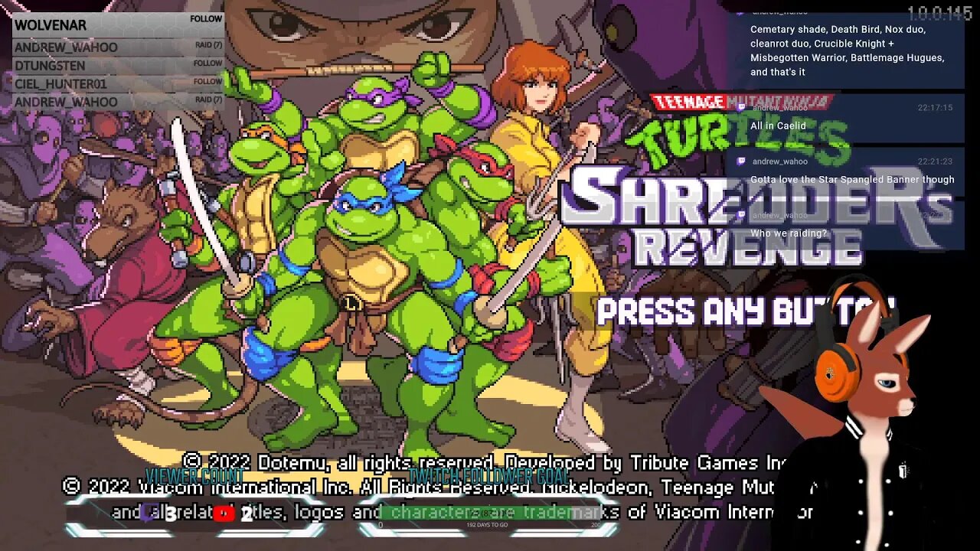Click the last ANDREW_WAHOO raid row
The height and width of the screenshot is (551, 980).
pos(119,103)
